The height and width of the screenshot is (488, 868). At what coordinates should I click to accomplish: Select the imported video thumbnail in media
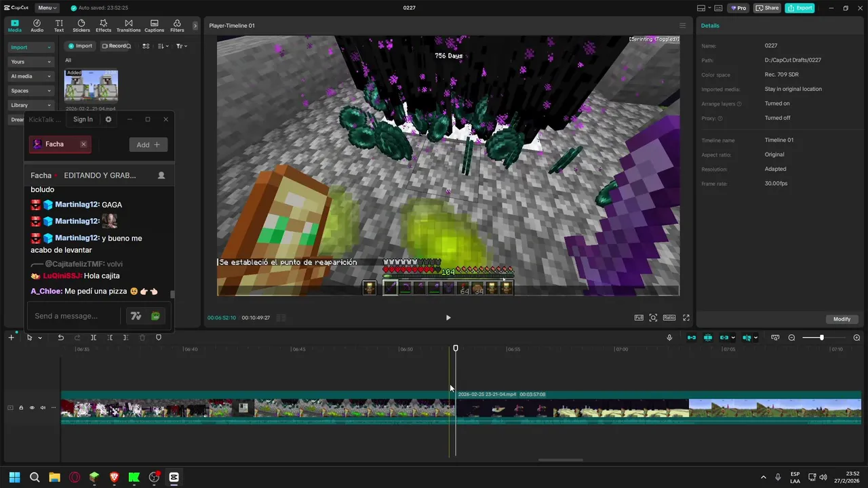pyautogui.click(x=91, y=85)
